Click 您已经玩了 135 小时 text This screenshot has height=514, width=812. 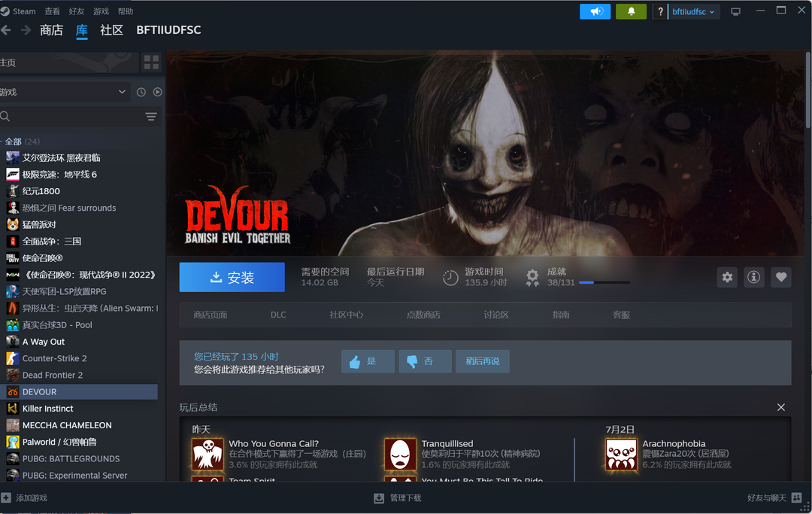[236, 357]
